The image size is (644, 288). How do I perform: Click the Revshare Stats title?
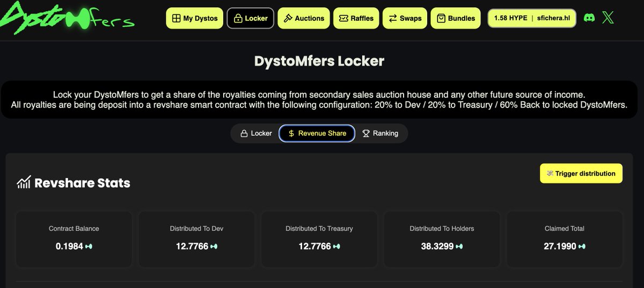coord(82,183)
